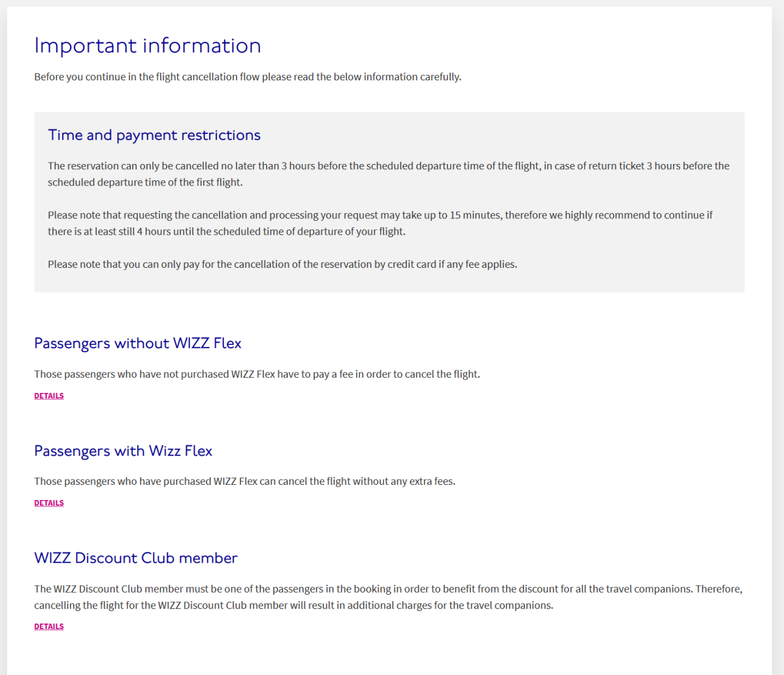The image size is (784, 675).
Task: Click the 'Before you continue' intro sentence
Action: tap(248, 77)
